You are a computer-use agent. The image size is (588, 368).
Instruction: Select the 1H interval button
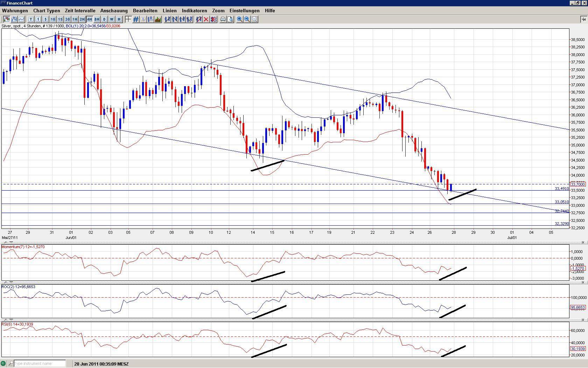coord(75,19)
